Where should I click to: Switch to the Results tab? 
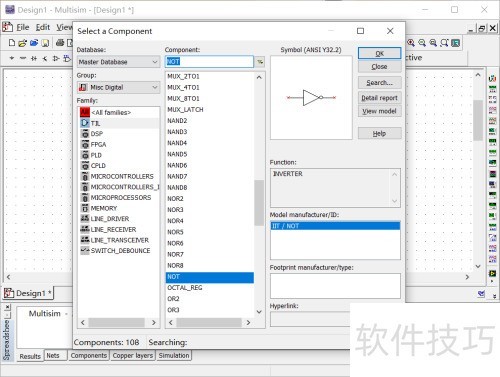click(30, 356)
